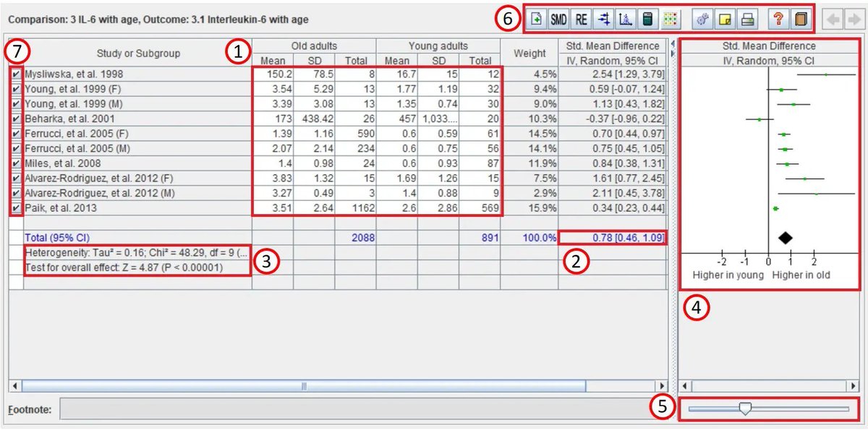Click the Study or Subgroup column header
Screen dimensions: 868x430
pyautogui.click(x=138, y=53)
